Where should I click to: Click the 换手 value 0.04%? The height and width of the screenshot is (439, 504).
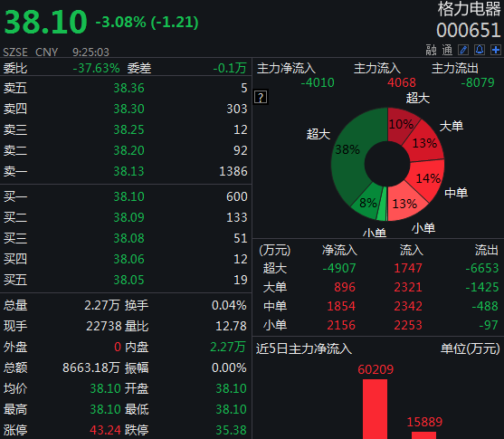click(229, 306)
